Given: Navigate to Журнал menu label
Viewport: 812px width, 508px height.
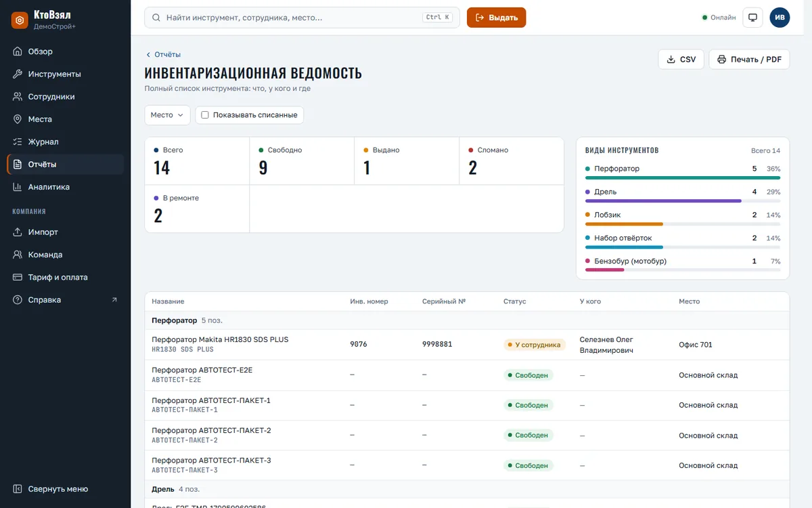Looking at the screenshot, I should [43, 142].
